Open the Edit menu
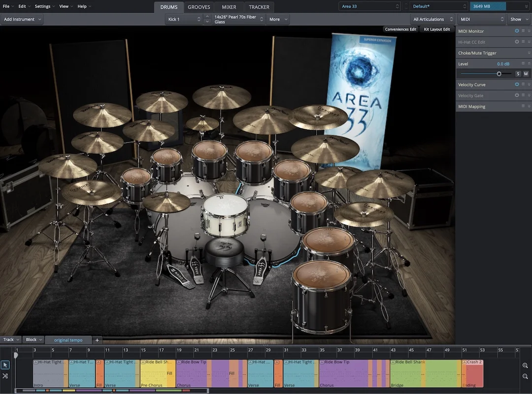Screen dimensions: 532x394 pos(24,6)
